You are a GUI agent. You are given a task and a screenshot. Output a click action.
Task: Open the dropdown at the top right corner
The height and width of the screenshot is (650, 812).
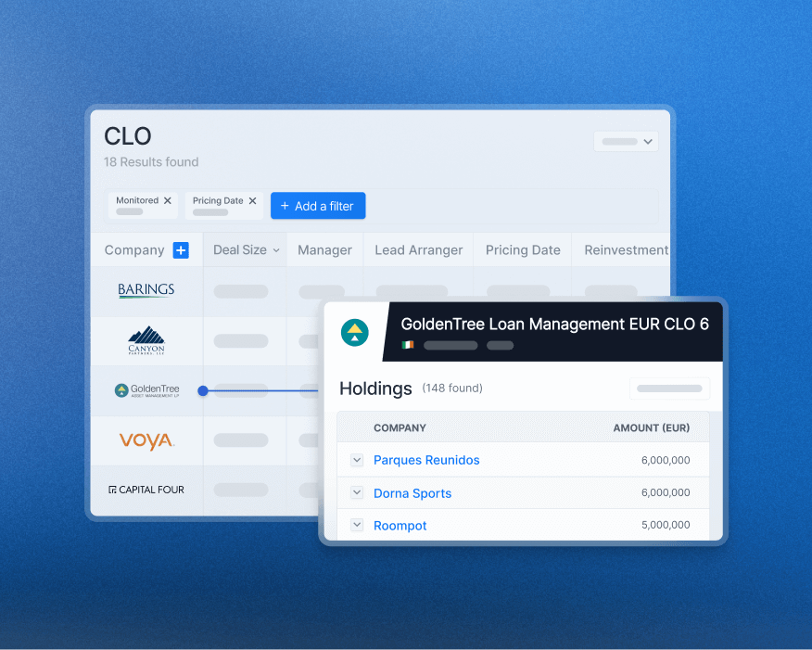click(x=626, y=141)
